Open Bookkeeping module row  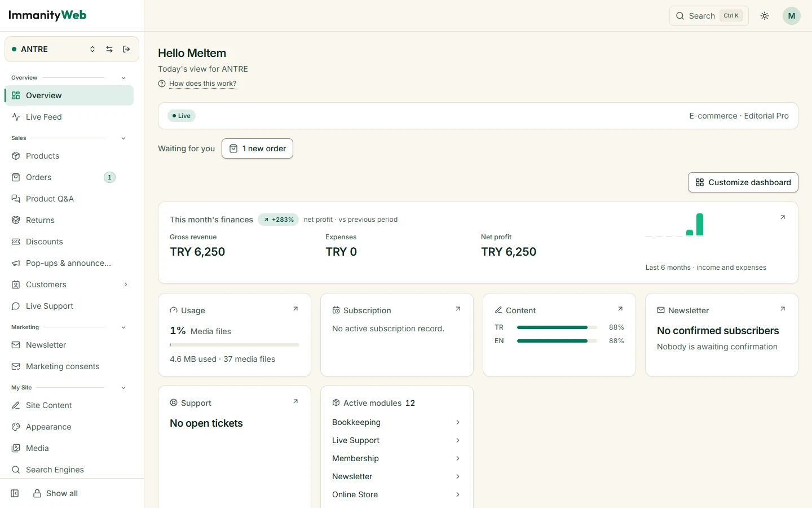tap(397, 422)
